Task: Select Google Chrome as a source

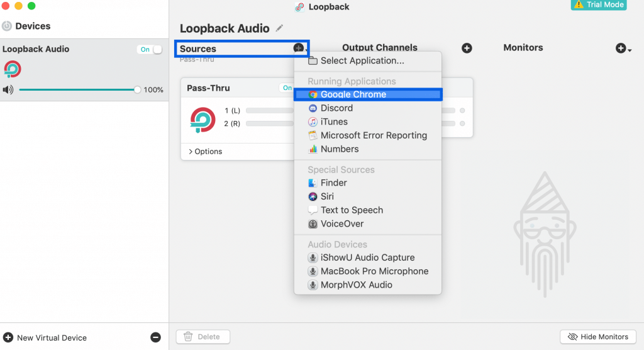Action: (368, 94)
